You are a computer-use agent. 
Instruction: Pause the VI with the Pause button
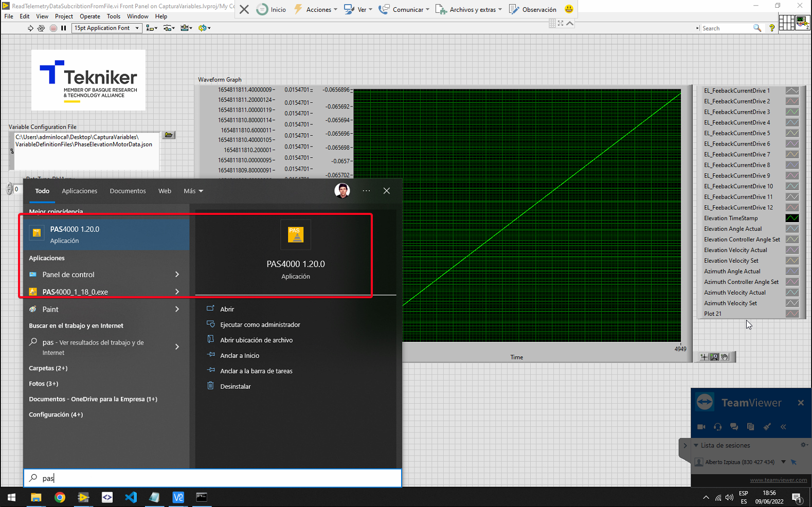point(63,28)
